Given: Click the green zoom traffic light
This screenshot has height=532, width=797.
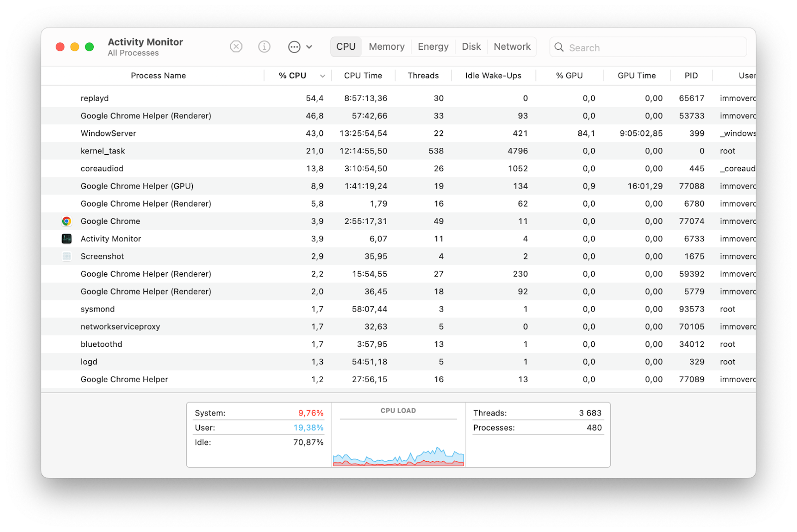Looking at the screenshot, I should click(x=89, y=46).
